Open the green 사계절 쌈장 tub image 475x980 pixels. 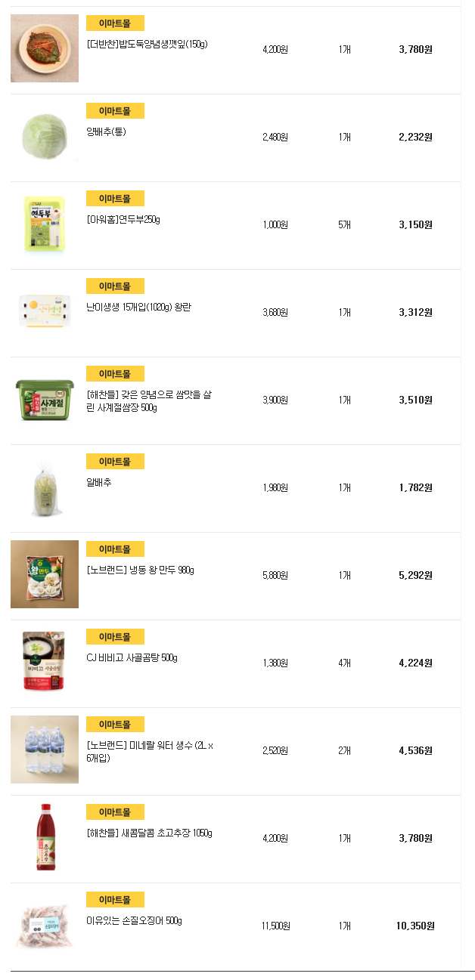tap(45, 399)
